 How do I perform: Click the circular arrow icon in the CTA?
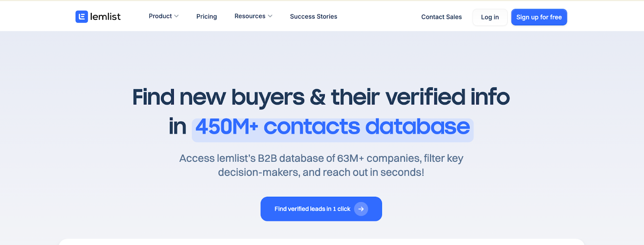(361, 209)
